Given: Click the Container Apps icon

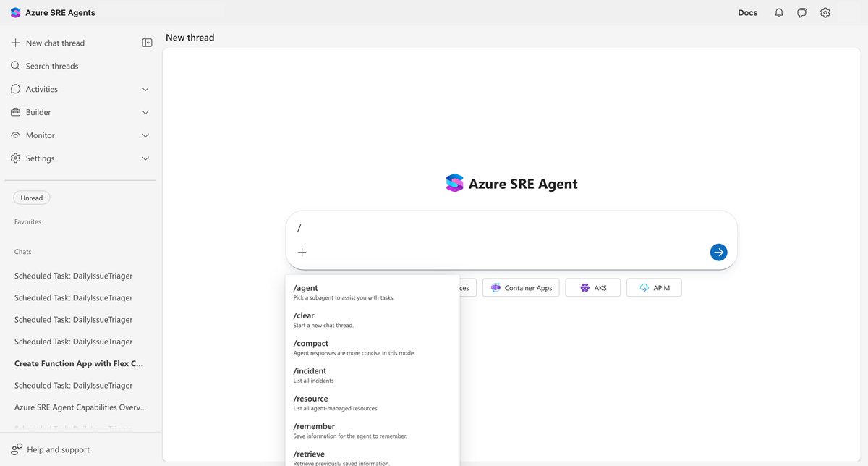Looking at the screenshot, I should coord(495,288).
